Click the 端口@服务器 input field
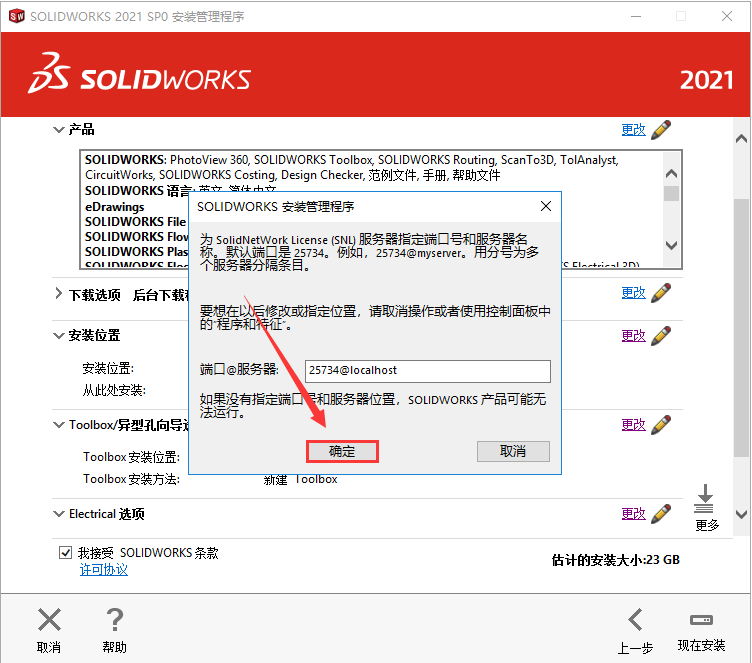The width and height of the screenshot is (752, 663). tap(428, 371)
